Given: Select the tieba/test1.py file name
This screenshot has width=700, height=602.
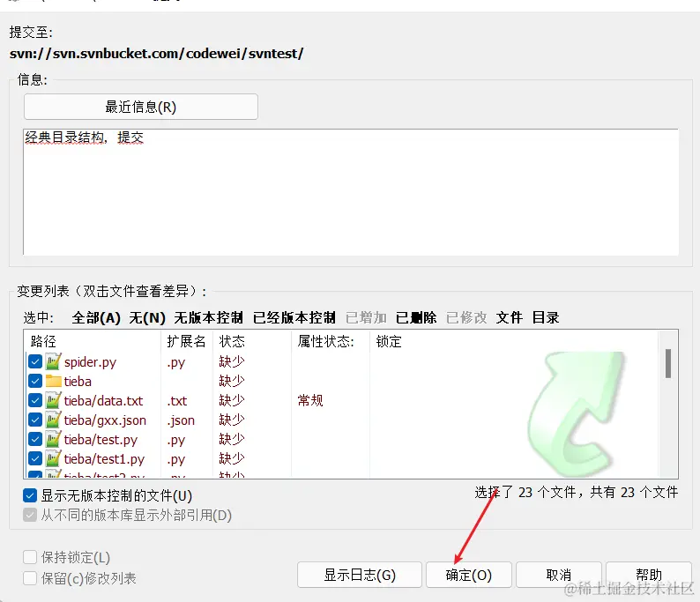Looking at the screenshot, I should click(x=104, y=459).
